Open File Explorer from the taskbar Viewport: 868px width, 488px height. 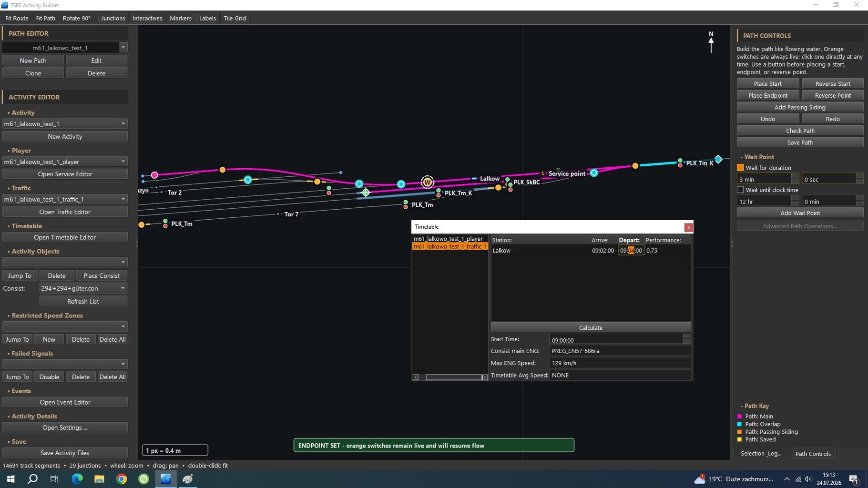[99, 478]
